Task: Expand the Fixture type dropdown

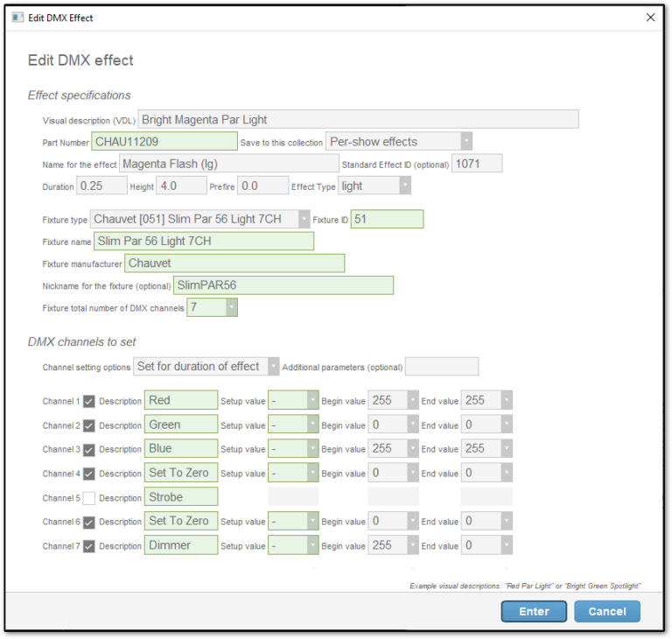Action: coord(304,219)
